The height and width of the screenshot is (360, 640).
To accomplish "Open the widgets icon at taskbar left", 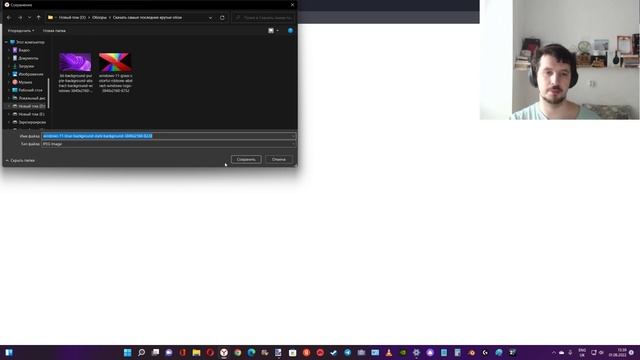I will (x=9, y=353).
